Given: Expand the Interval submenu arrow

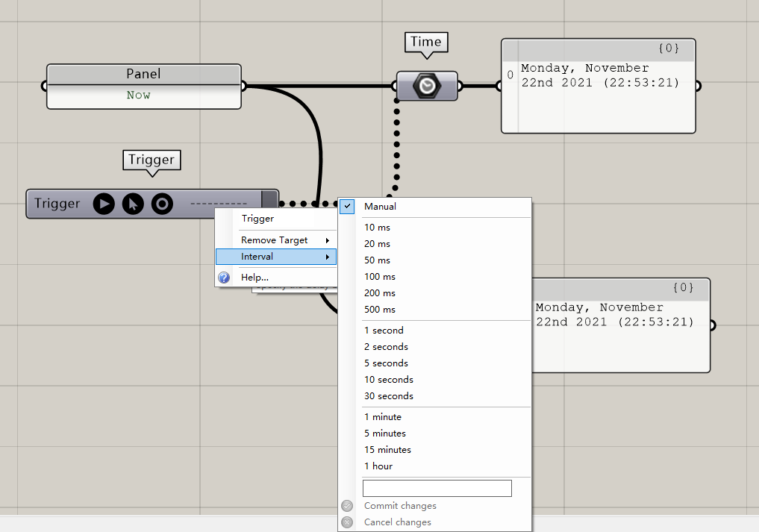Looking at the screenshot, I should (328, 257).
